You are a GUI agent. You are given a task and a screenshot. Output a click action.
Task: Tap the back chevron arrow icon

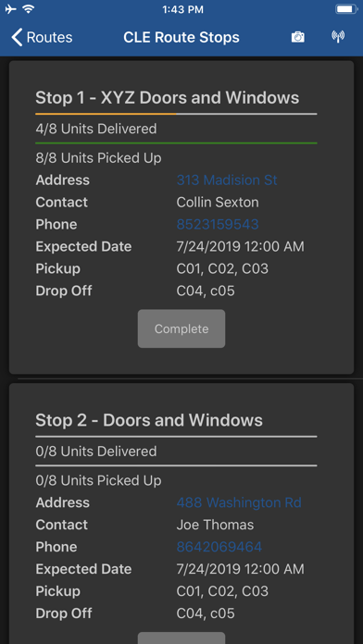coord(17,37)
